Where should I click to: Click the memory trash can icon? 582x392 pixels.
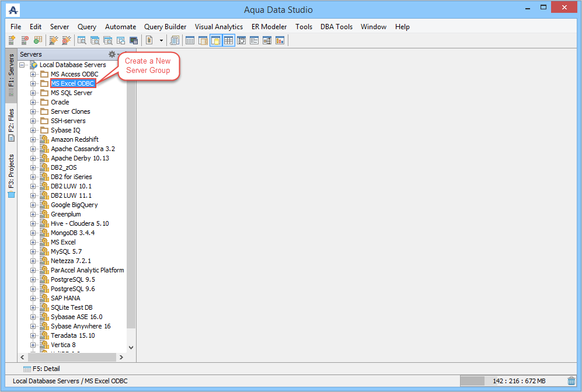[571, 381]
